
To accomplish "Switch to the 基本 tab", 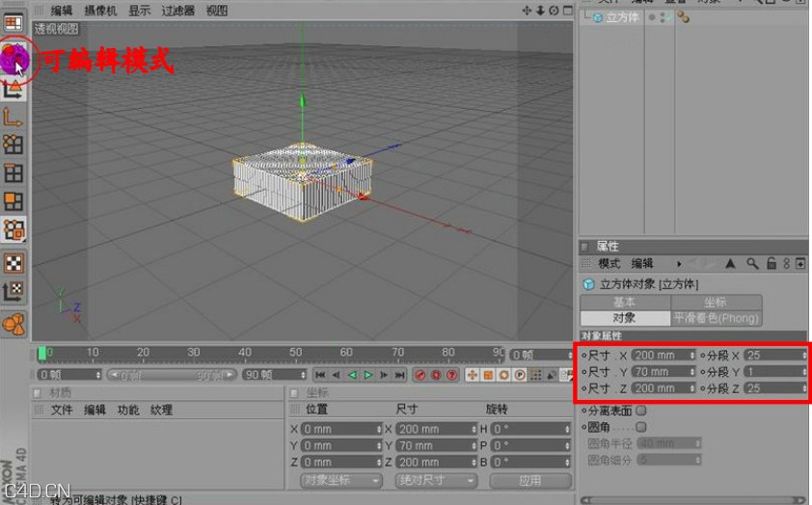I will point(625,302).
